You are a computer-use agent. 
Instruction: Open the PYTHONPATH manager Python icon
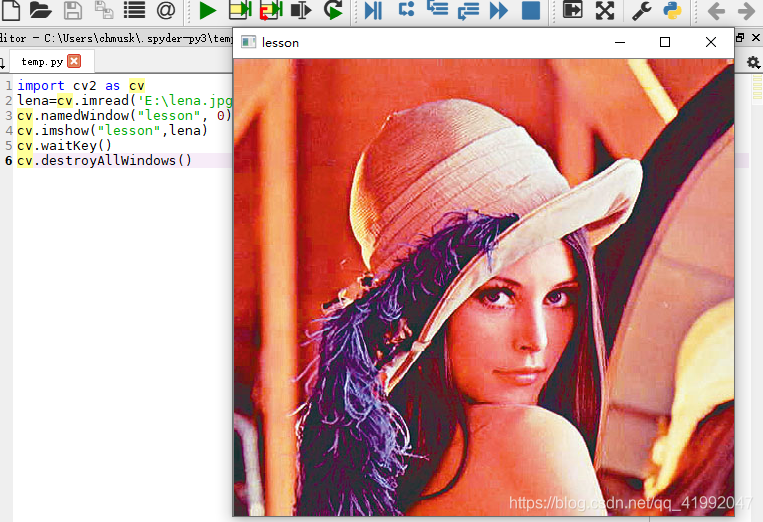coord(672,10)
